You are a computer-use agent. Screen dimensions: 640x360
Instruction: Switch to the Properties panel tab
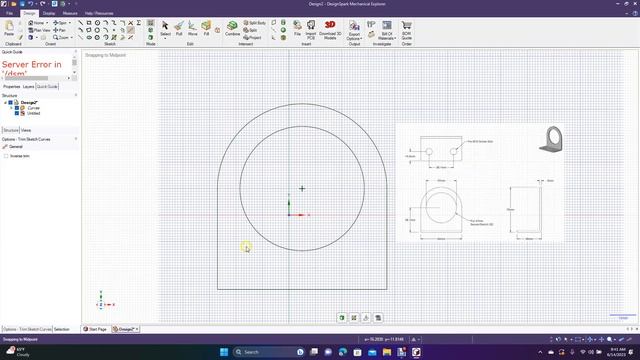pos(11,87)
